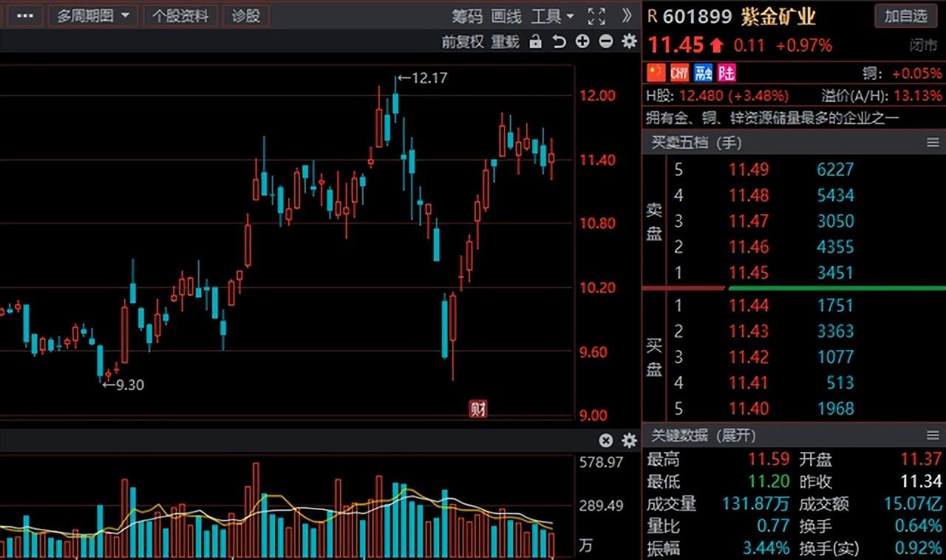Click sell level 2 price 11.46

pyautogui.click(x=749, y=247)
